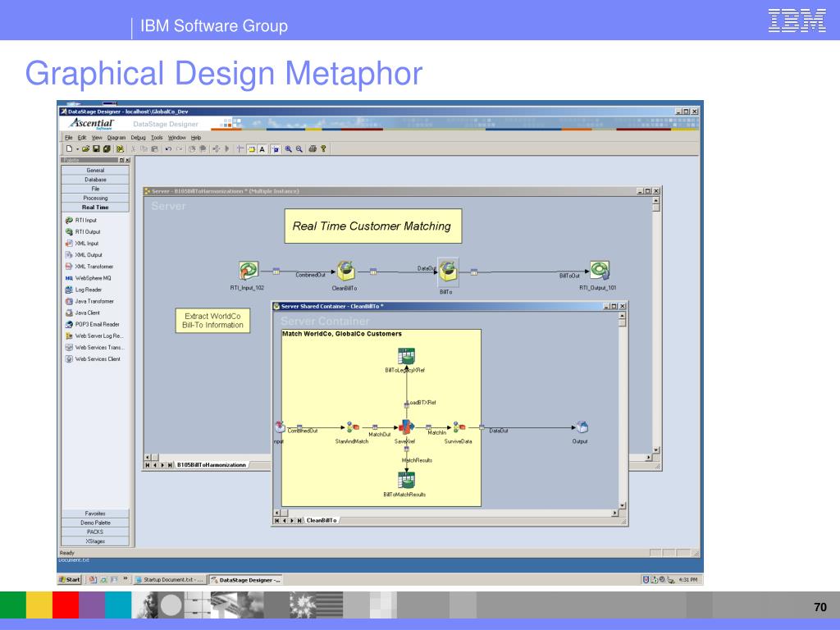The image size is (840, 630).
Task: Select Java Client palette stage
Action: click(83, 313)
